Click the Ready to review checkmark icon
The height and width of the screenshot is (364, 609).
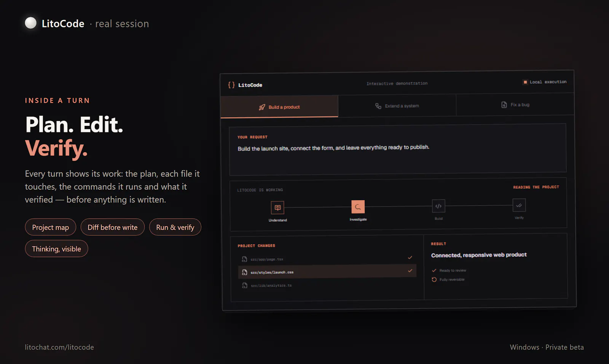pos(434,270)
